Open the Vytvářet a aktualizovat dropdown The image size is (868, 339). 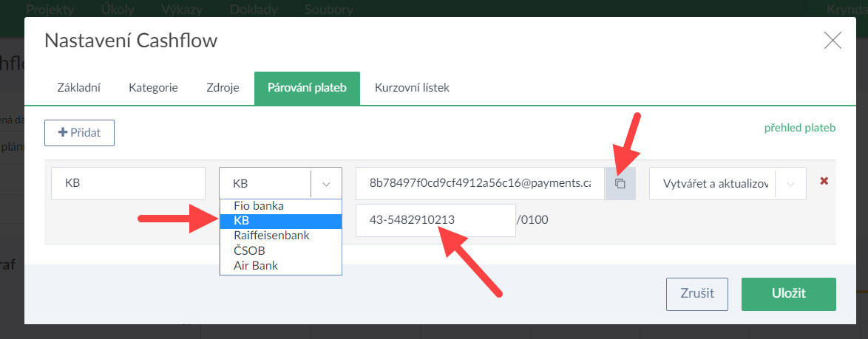[790, 183]
